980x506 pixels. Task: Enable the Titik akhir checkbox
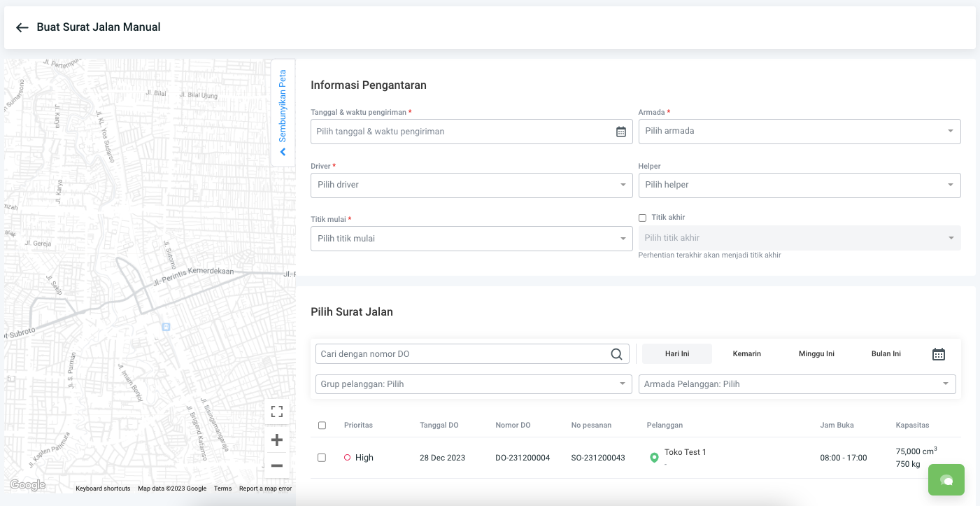pos(642,218)
